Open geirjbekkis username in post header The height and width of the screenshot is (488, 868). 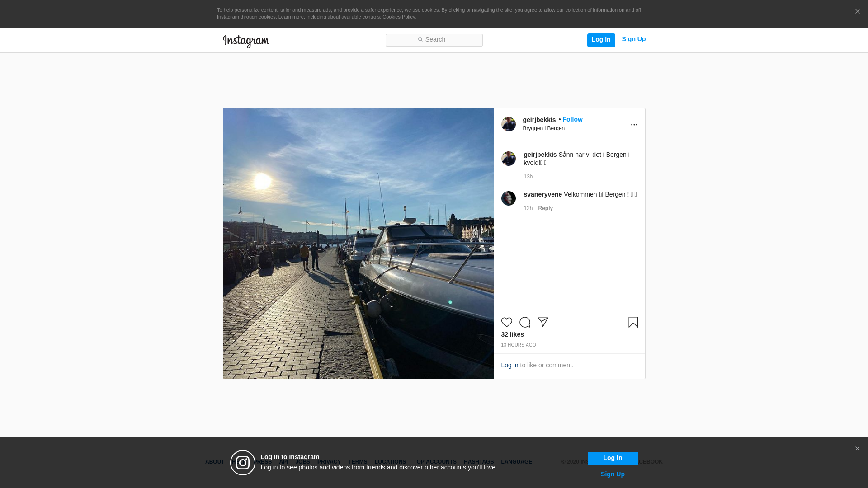(x=539, y=120)
